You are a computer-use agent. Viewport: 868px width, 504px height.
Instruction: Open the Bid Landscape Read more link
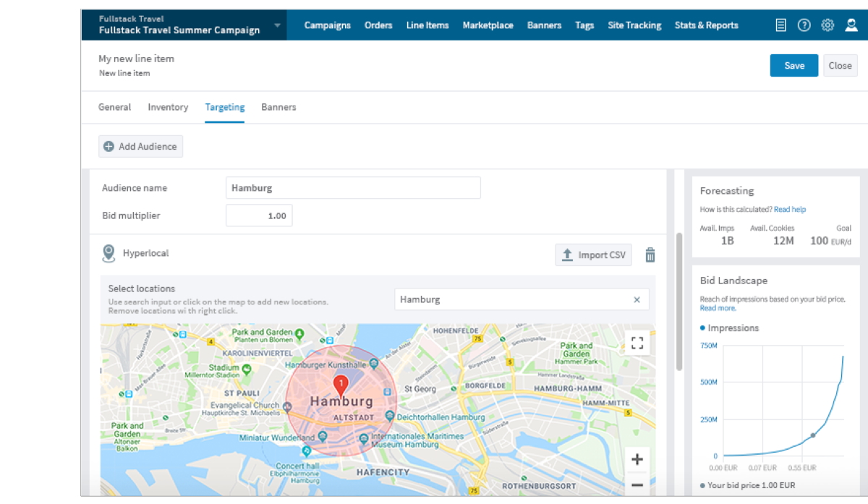718,308
